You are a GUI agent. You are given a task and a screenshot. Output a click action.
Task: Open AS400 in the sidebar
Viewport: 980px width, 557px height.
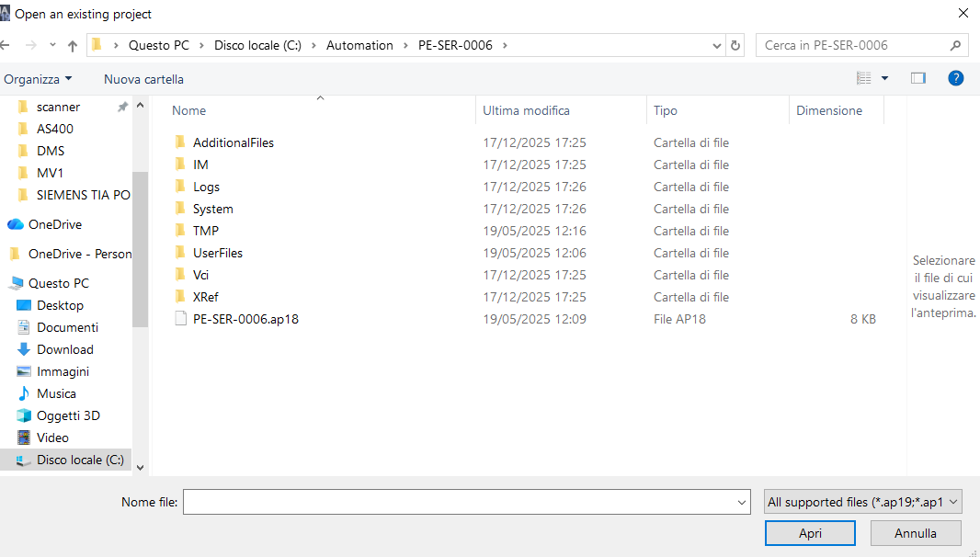coord(55,129)
